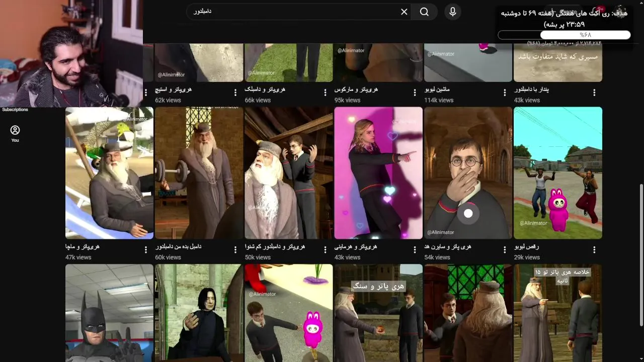This screenshot has height=362, width=644.
Task: Click title هری‌پاتر و دامبلک
Action: pyautogui.click(x=265, y=89)
